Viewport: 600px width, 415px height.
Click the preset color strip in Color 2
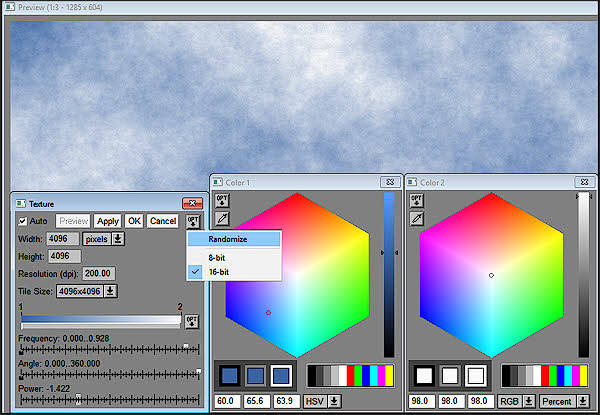(x=546, y=375)
